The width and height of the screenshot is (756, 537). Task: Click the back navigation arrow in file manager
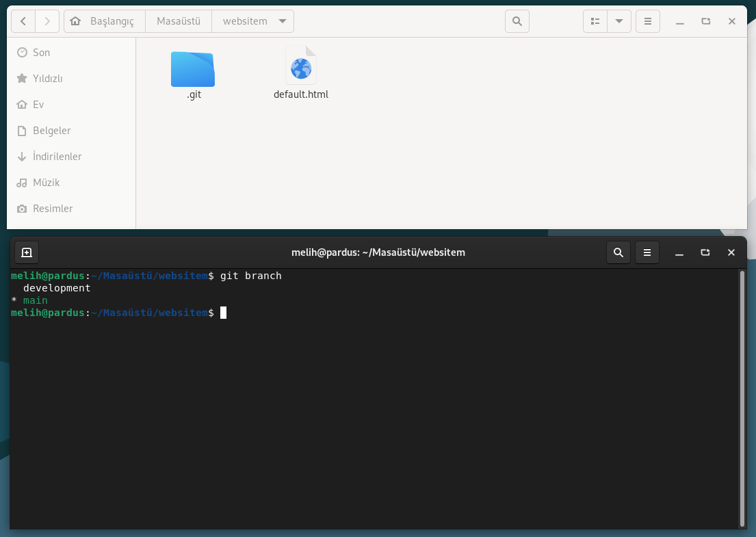point(23,21)
